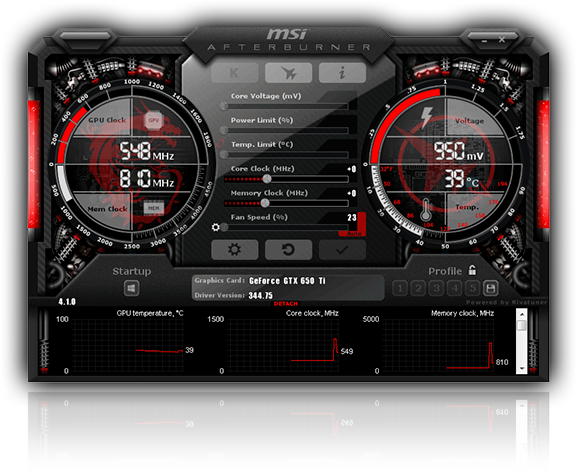Select profile slot 1

pos(400,288)
